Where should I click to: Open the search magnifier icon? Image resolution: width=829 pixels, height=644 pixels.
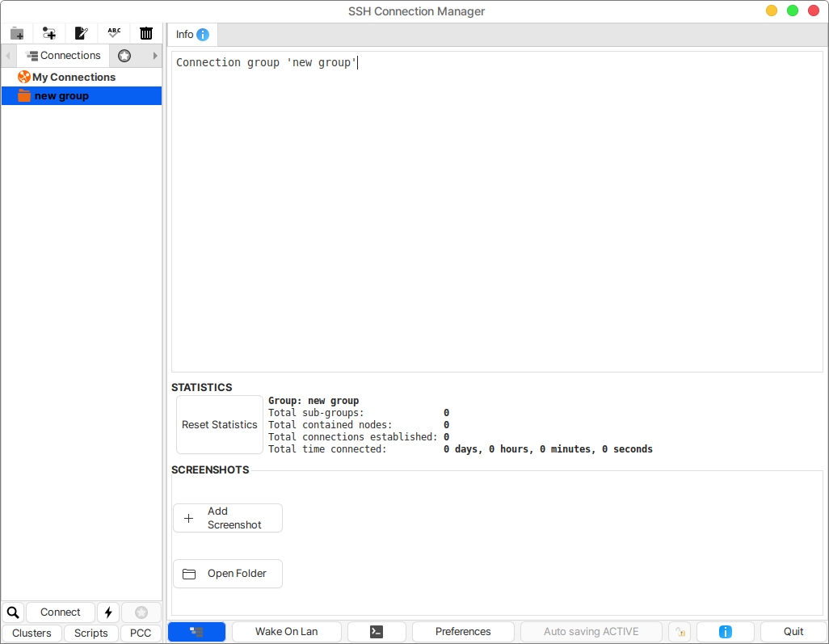tap(13, 612)
